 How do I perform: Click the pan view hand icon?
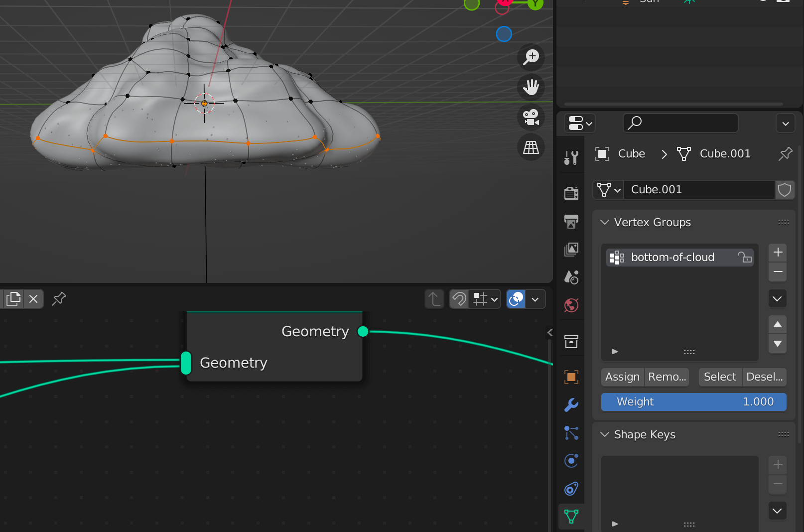pos(531,87)
